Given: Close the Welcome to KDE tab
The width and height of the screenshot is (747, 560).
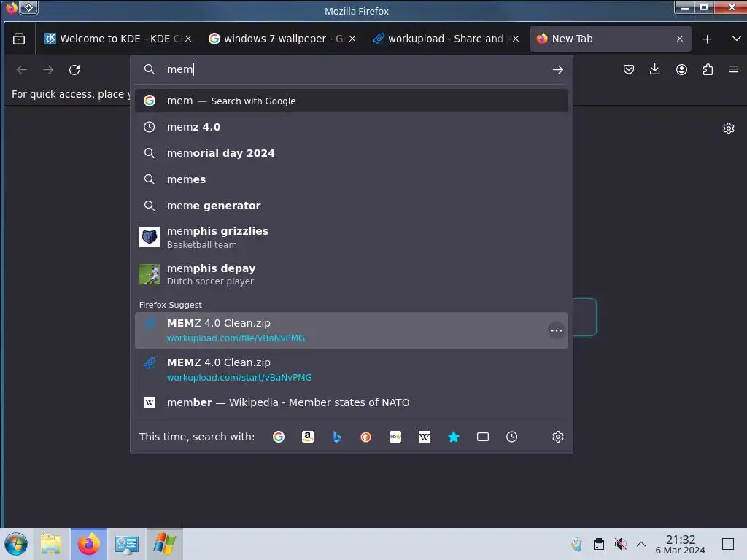Looking at the screenshot, I should tap(188, 39).
